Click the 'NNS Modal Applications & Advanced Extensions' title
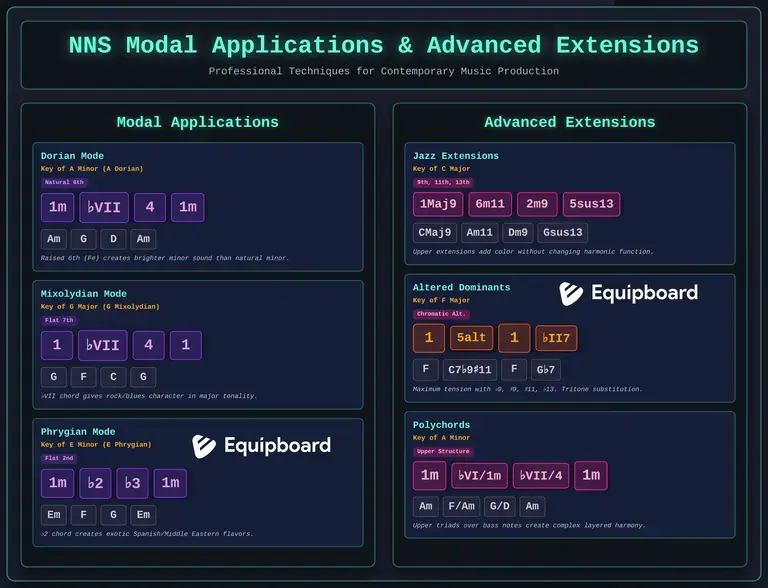The image size is (768, 588). pyautogui.click(x=384, y=46)
